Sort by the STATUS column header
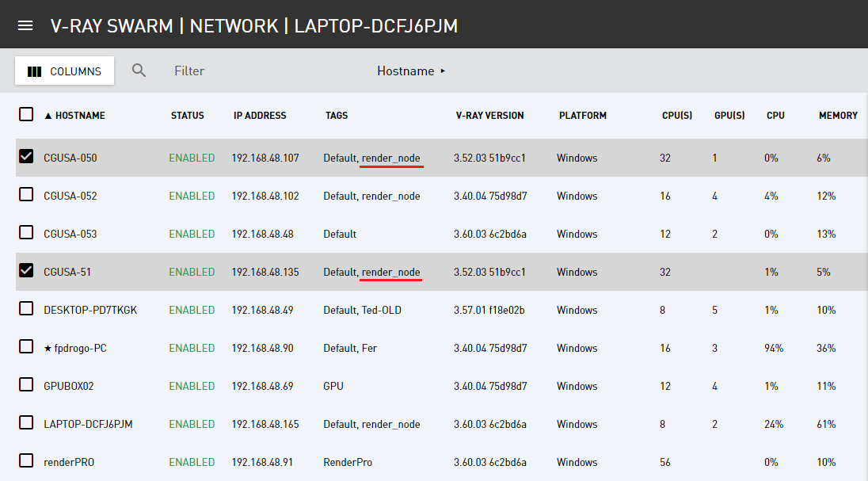Viewport: 868px width, 481px height. (x=187, y=116)
